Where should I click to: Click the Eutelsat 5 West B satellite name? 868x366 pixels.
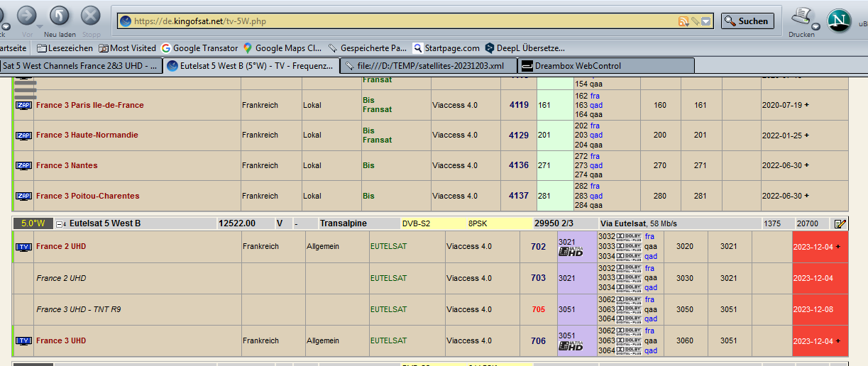(105, 223)
